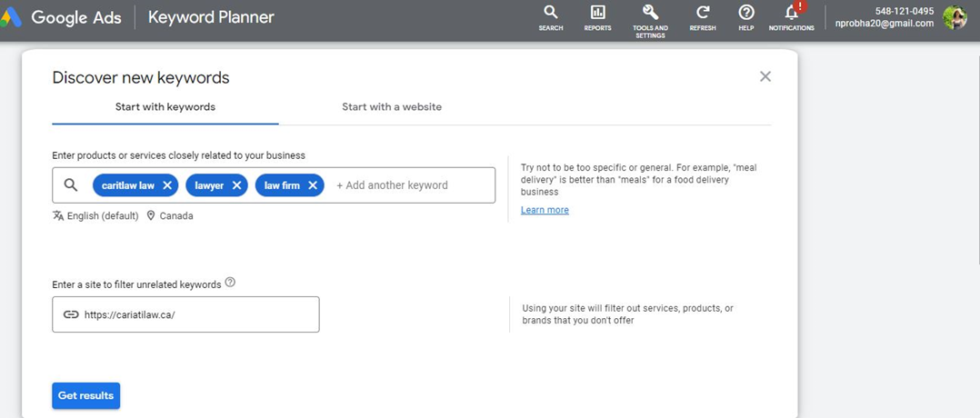This screenshot has height=418, width=980.
Task: Click the Add another keyword field
Action: point(392,185)
